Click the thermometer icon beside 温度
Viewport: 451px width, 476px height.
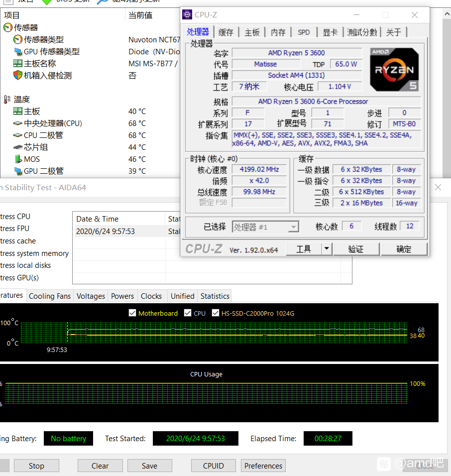click(7, 99)
